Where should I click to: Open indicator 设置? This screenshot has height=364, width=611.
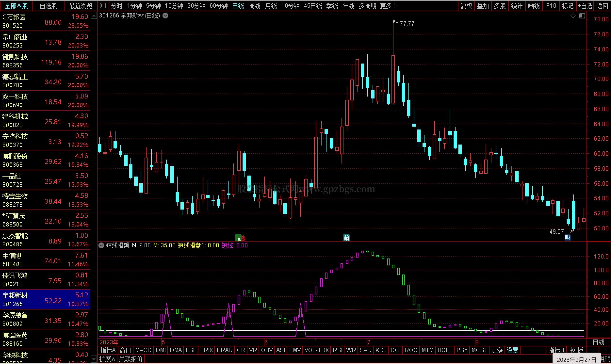coord(513,350)
